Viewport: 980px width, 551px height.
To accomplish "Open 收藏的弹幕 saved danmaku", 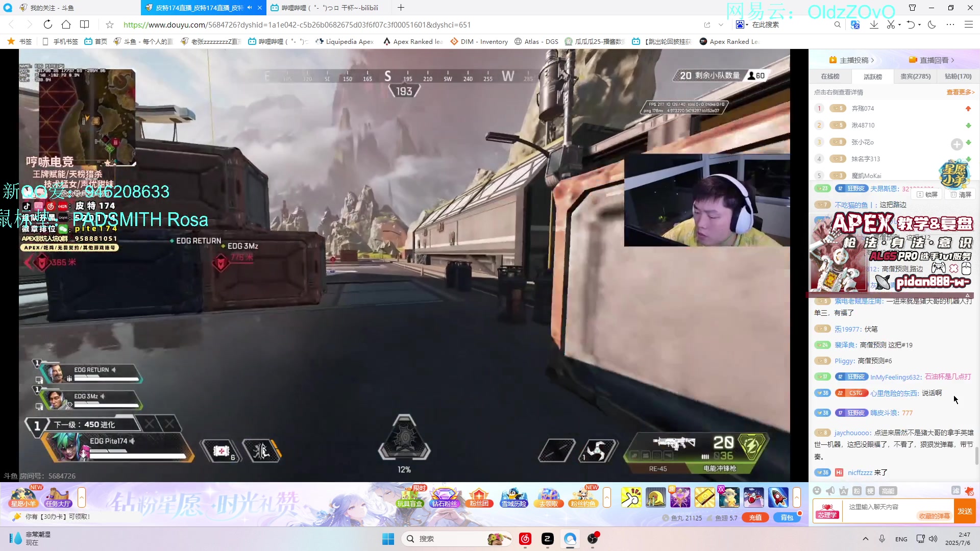I will 934,516.
